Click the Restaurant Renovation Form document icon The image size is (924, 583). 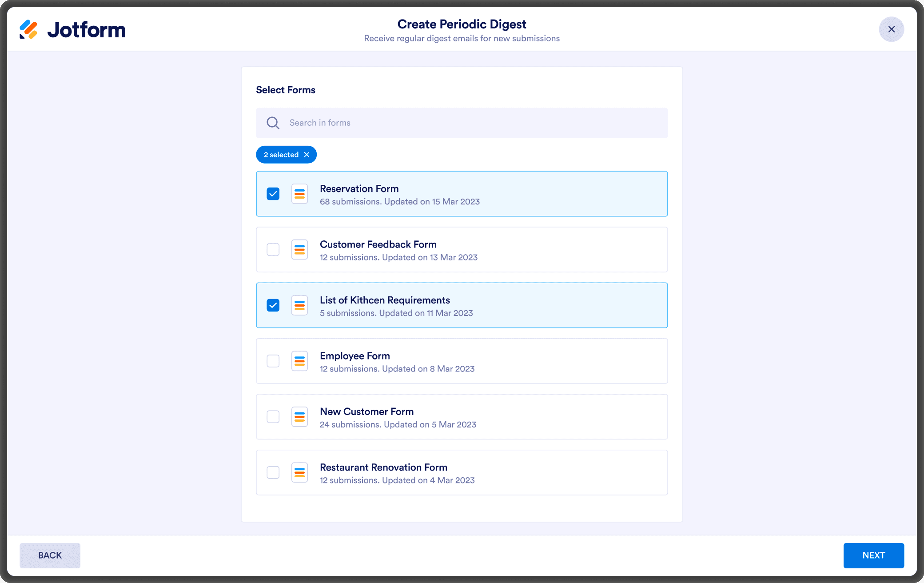coord(299,472)
